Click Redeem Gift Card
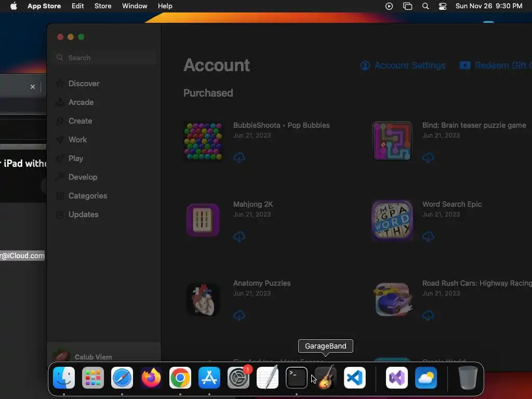 (x=496, y=65)
